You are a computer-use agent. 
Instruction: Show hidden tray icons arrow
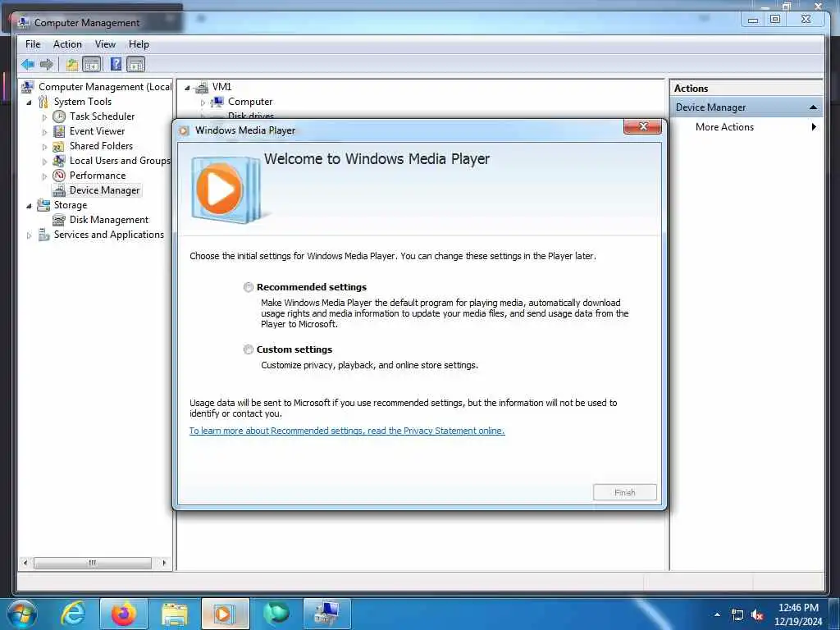click(x=717, y=614)
